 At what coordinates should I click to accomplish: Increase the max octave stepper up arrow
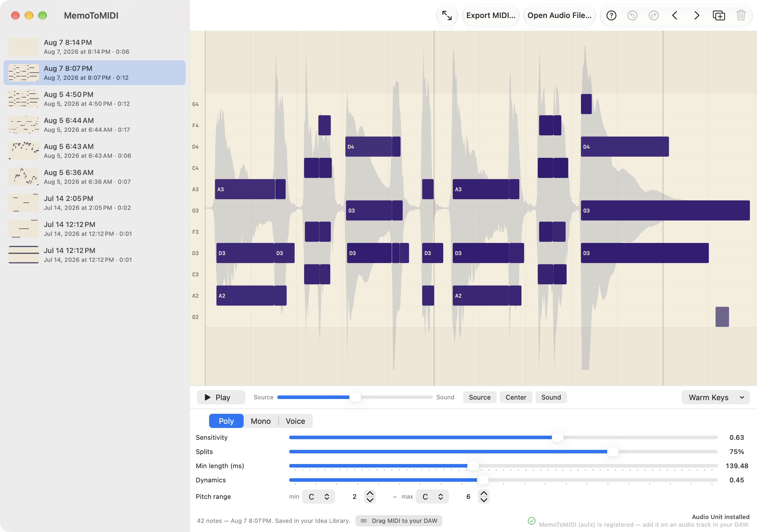[483, 493]
